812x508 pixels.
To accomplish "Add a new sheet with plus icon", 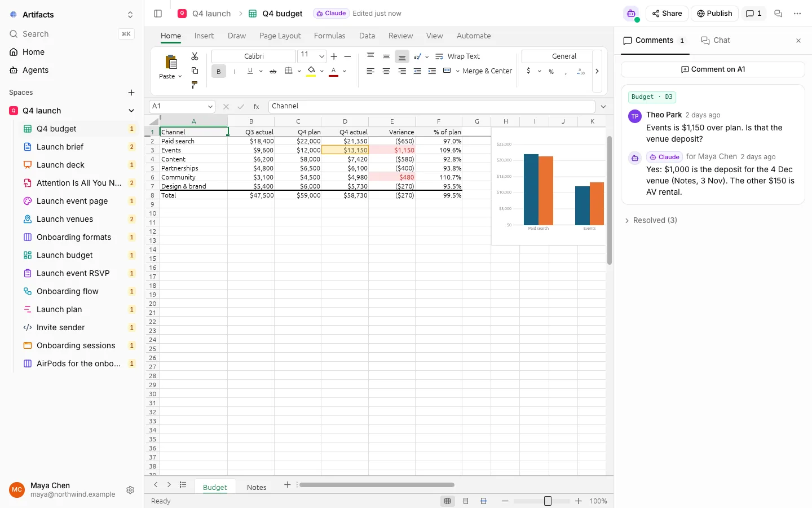I will tap(287, 485).
